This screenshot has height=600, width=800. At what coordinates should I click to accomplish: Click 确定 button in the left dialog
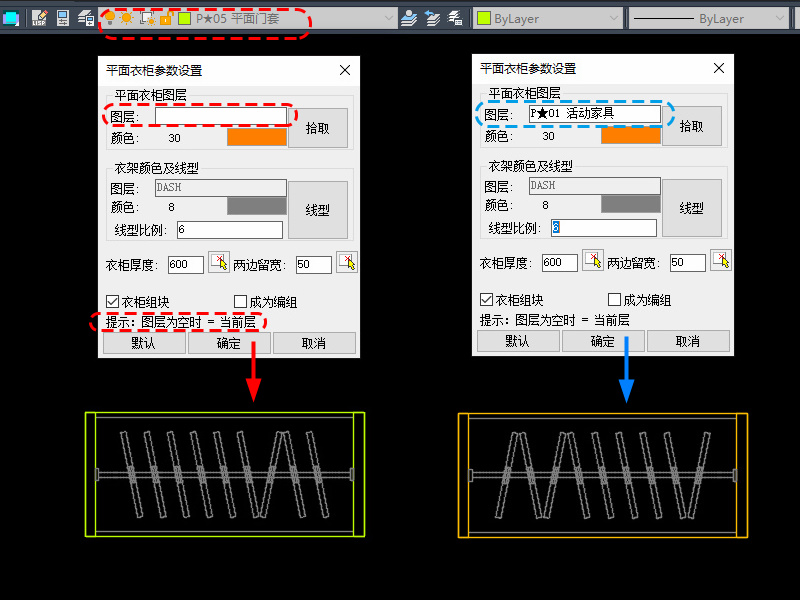229,343
